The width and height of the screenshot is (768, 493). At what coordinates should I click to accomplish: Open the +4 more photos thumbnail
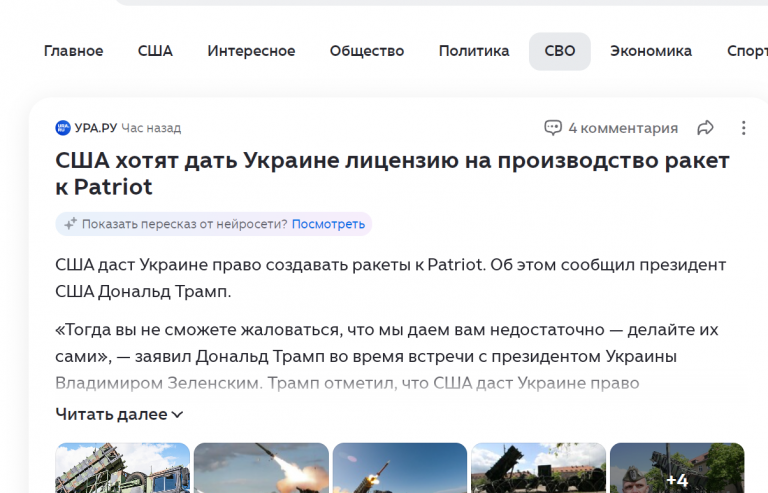tap(677, 468)
